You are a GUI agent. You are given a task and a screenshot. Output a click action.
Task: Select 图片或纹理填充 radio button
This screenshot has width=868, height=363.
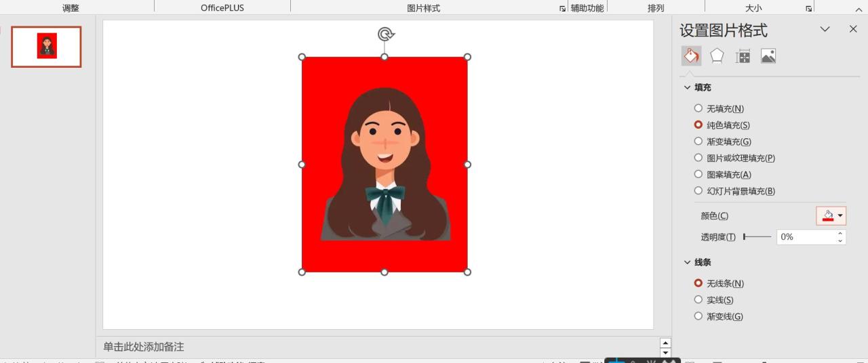point(698,158)
